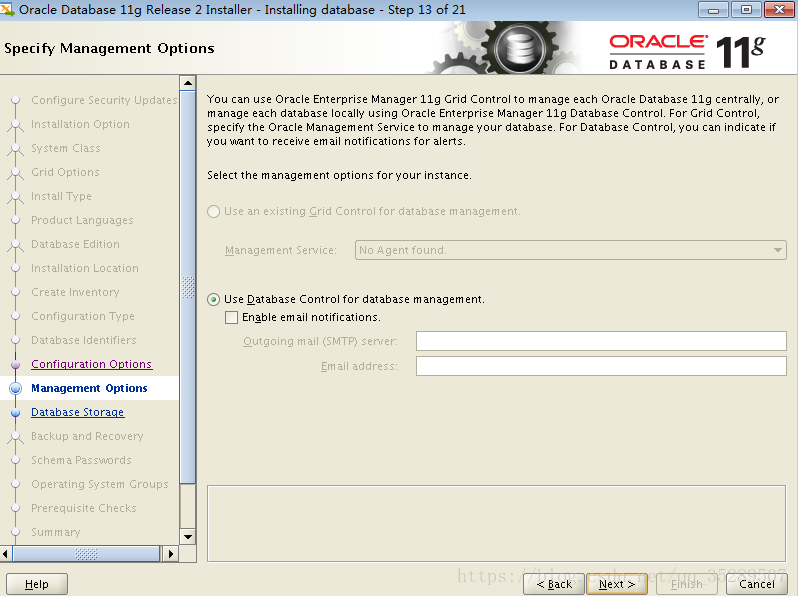Click the horizontal scroll right arrow

point(170,554)
